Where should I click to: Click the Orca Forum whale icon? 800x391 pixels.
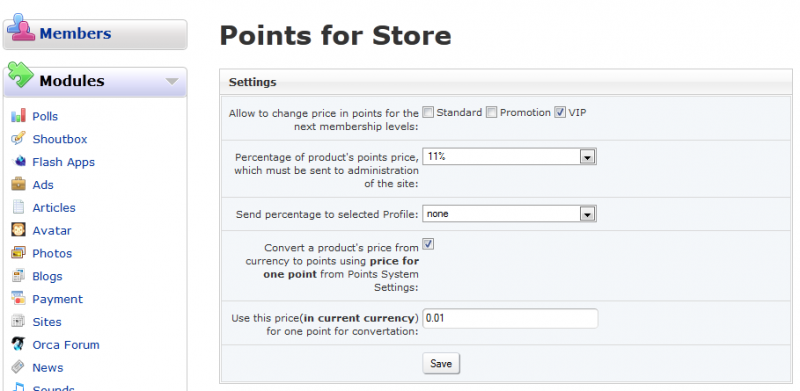coord(18,345)
